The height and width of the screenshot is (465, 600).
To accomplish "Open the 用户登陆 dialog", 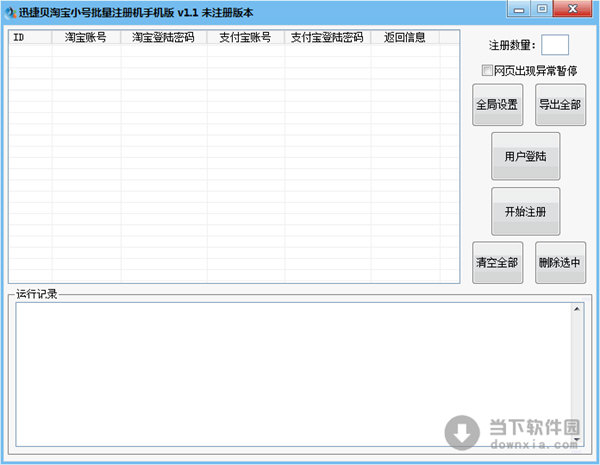I will (525, 156).
